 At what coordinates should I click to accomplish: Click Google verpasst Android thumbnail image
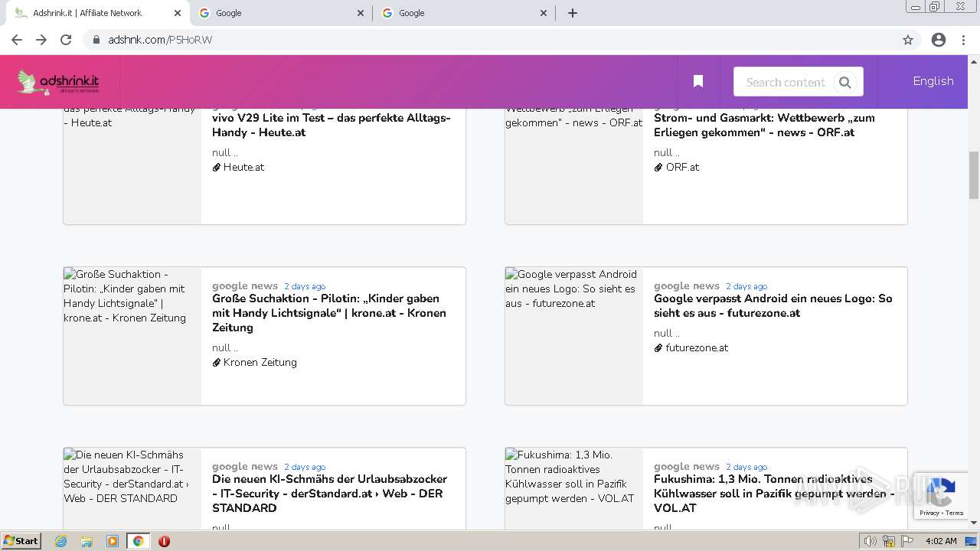click(573, 336)
